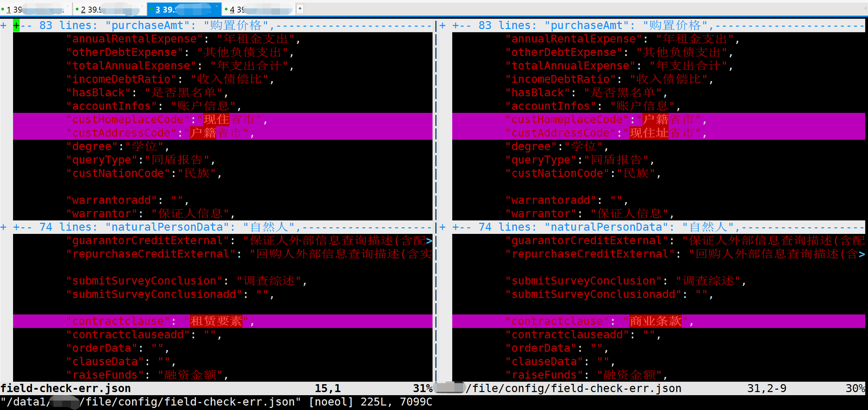Click highlighted 现住址 text in right pane
868x410 pixels.
(649, 133)
